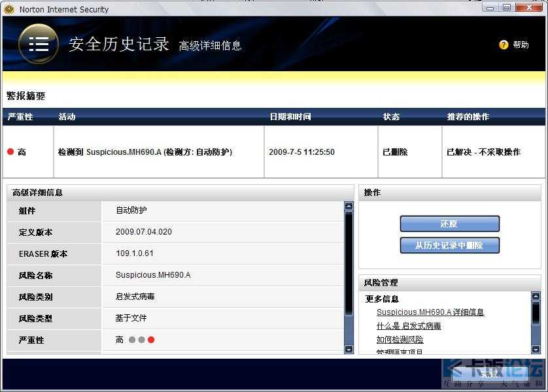Image resolution: width=548 pixels, height=392 pixels.
Task: Click the Suspicious.MH690.A value beside 风险名称
Action: (x=153, y=275)
